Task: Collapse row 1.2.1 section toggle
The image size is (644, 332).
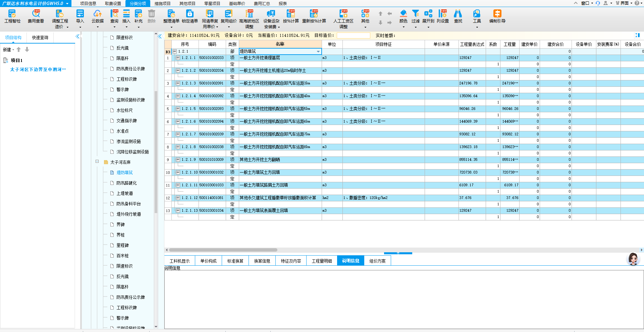Action: coord(175,51)
